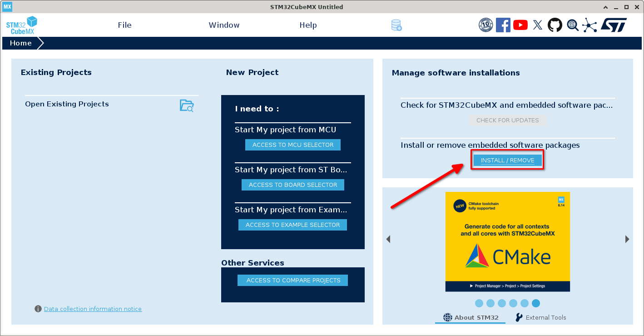Click the X (Twitter) icon

537,25
